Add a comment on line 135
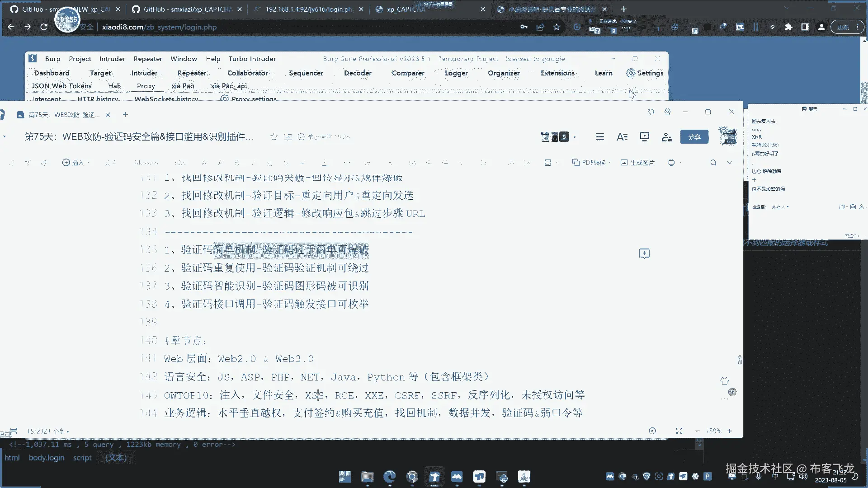The width and height of the screenshot is (868, 488). click(644, 253)
